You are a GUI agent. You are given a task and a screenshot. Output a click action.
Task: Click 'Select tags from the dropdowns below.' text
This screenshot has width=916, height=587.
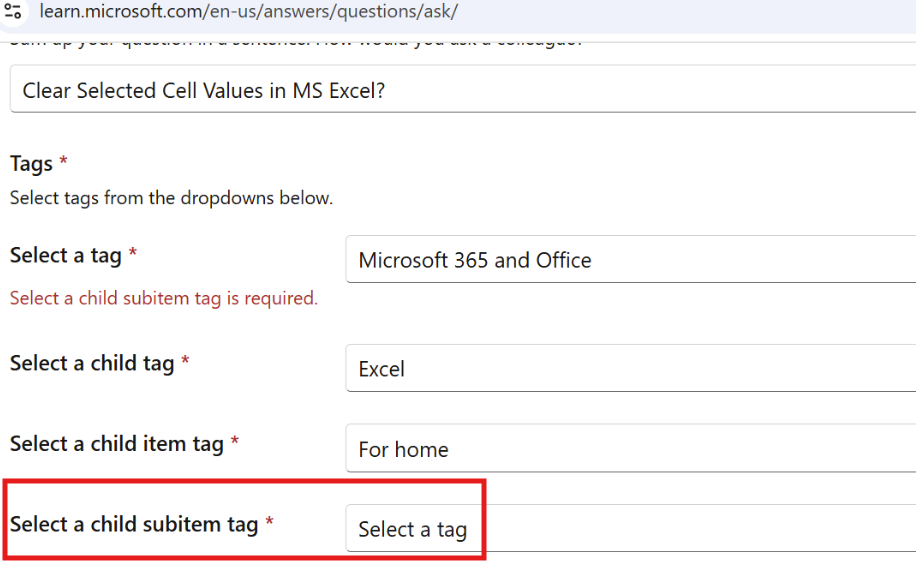[171, 198]
